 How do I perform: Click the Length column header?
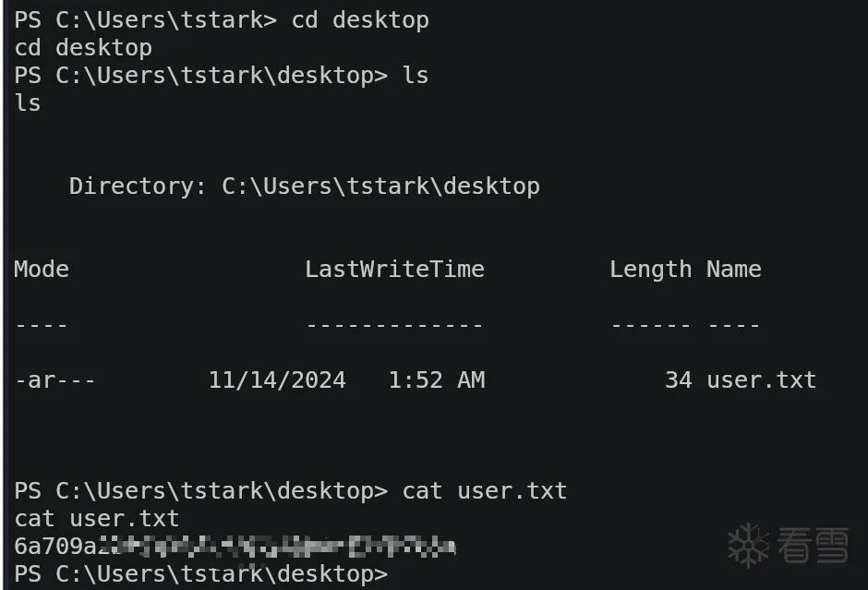[x=650, y=271]
